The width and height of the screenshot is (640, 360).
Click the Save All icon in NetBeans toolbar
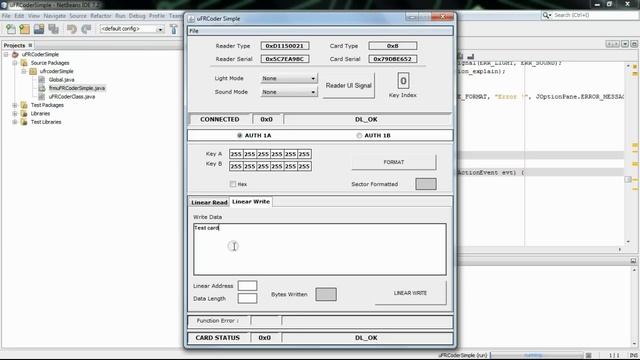click(53, 29)
